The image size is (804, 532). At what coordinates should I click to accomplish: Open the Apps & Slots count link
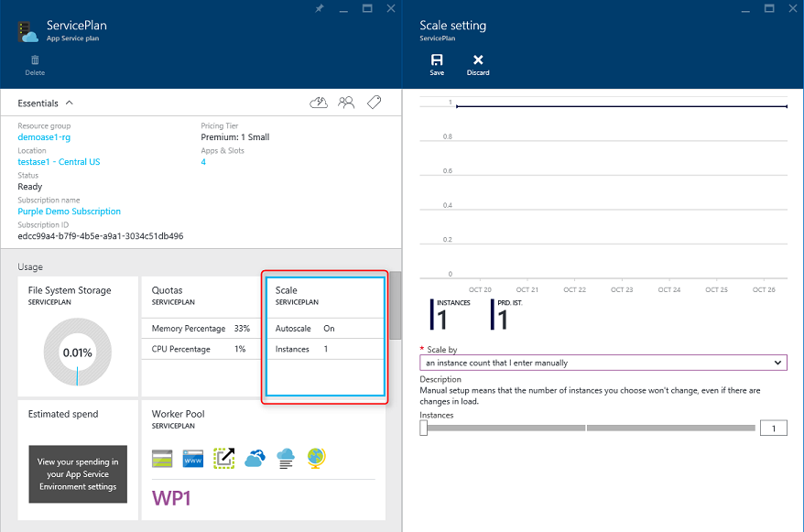pos(203,161)
